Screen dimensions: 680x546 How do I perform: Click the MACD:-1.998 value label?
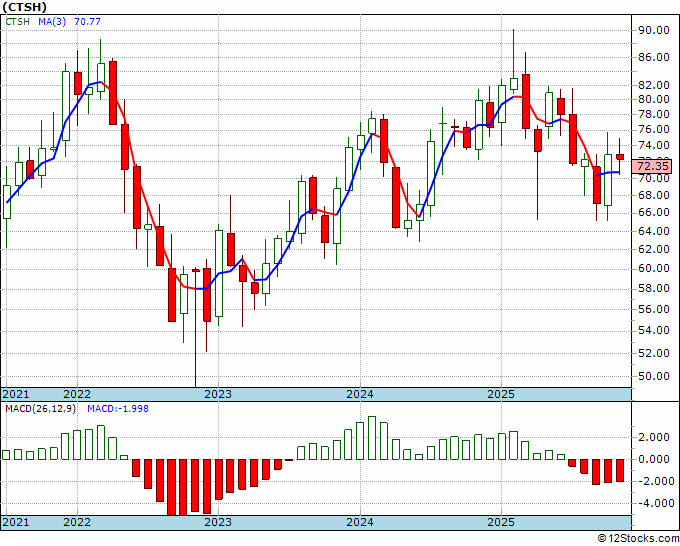118,409
